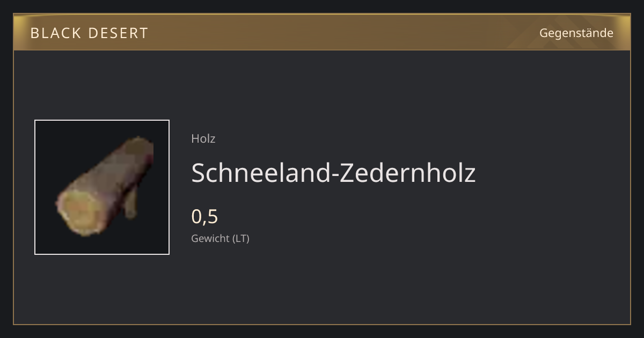The height and width of the screenshot is (338, 644).
Task: Click the golden header banner
Action: point(322,32)
